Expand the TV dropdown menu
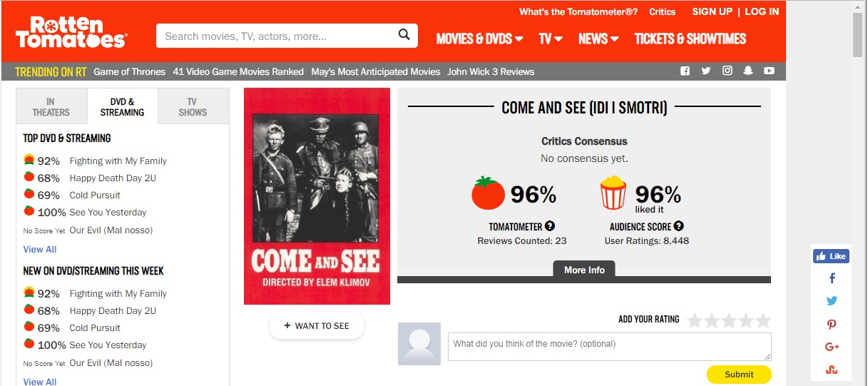 coord(551,39)
